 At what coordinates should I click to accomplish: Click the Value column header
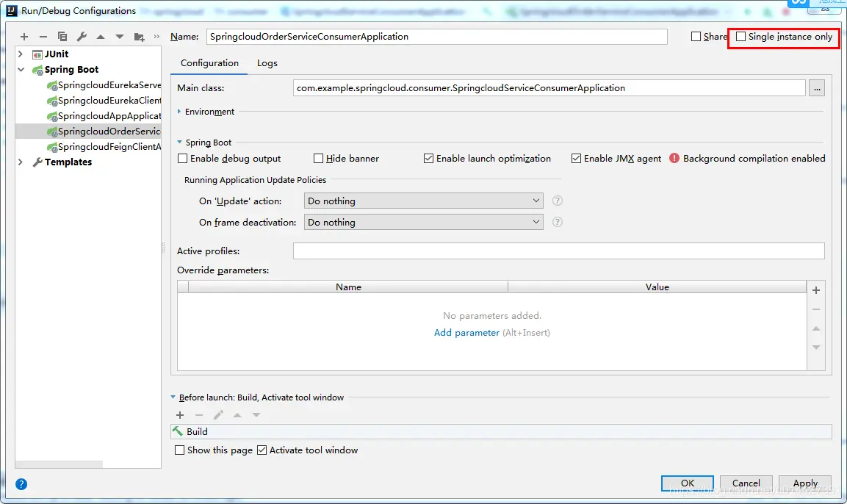[657, 287]
